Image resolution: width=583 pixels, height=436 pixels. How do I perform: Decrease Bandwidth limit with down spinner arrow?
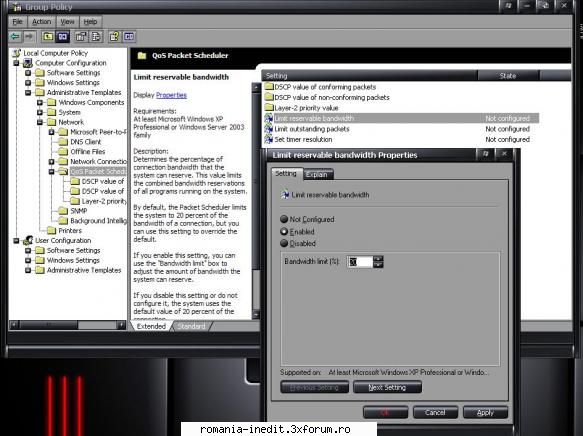(x=378, y=265)
